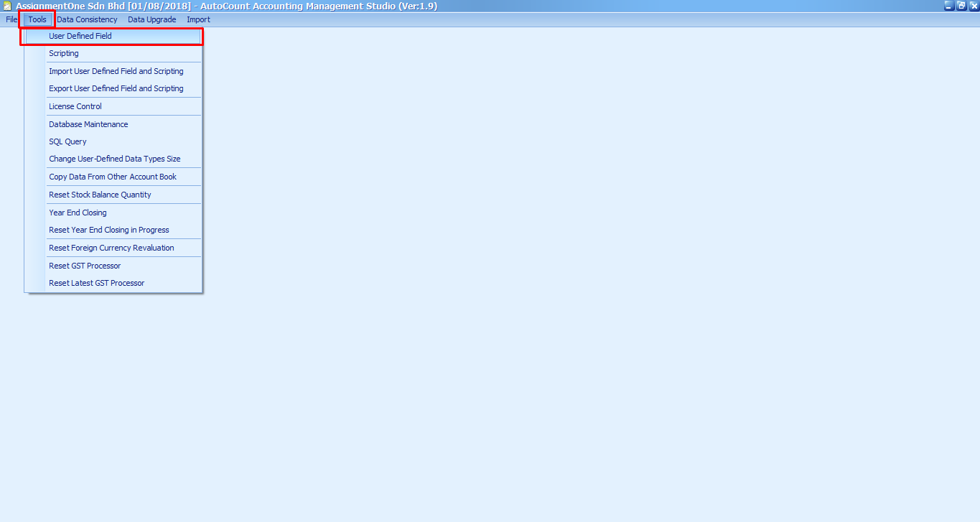This screenshot has height=522, width=980.
Task: Open the Import menu
Action: pos(199,19)
